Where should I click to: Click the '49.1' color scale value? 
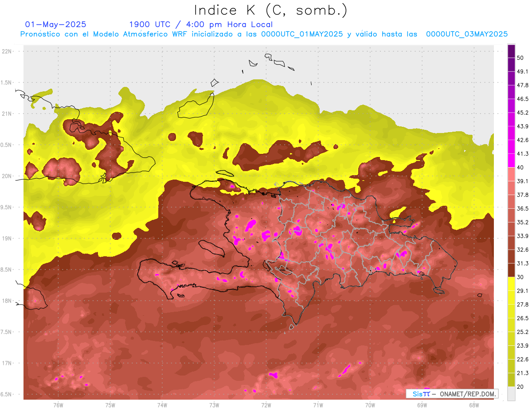(x=522, y=71)
